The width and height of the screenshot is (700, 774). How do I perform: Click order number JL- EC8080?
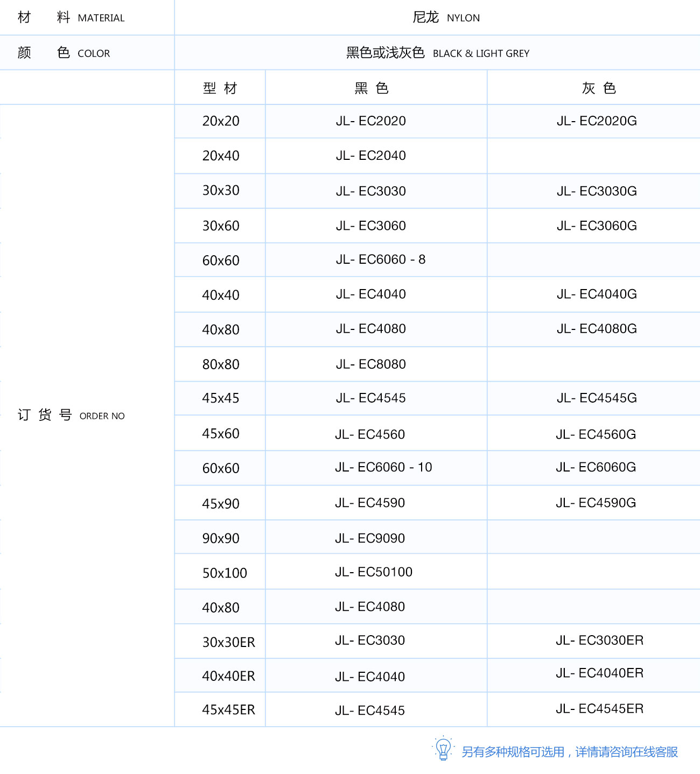pos(371,364)
